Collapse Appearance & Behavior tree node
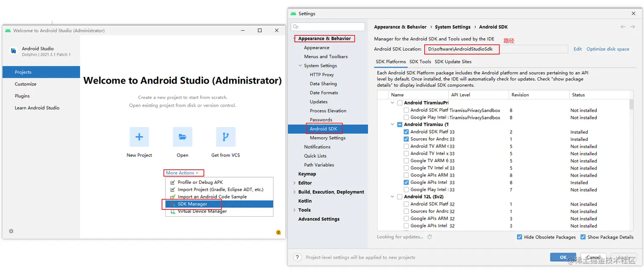Screen dimensions: 644x273 point(295,38)
